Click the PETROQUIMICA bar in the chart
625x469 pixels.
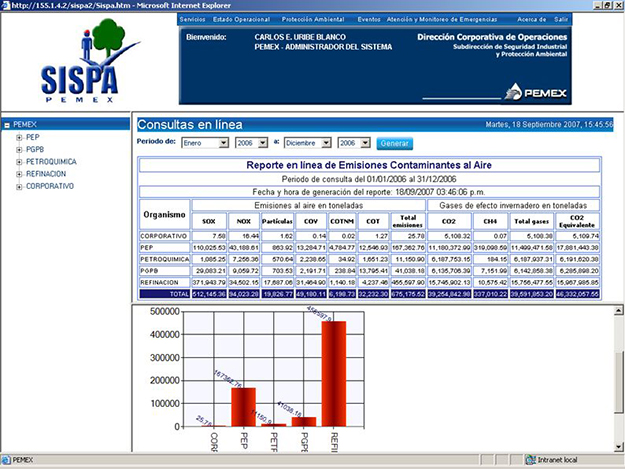click(274, 425)
